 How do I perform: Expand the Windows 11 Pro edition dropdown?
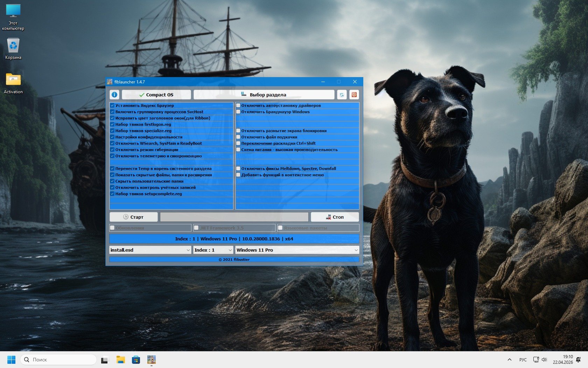[356, 250]
